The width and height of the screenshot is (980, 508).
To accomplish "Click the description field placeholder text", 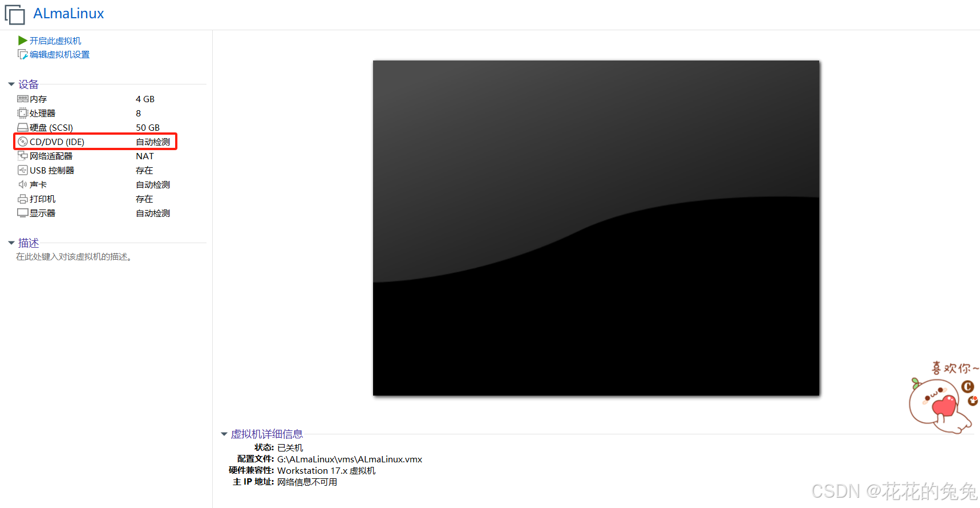I will pyautogui.click(x=74, y=257).
